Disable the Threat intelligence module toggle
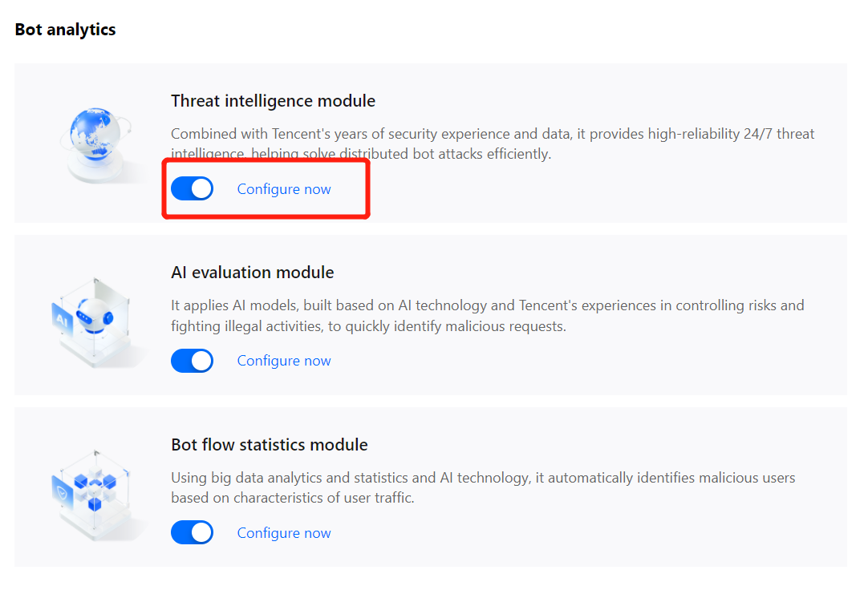The height and width of the screenshot is (590, 868). (192, 189)
